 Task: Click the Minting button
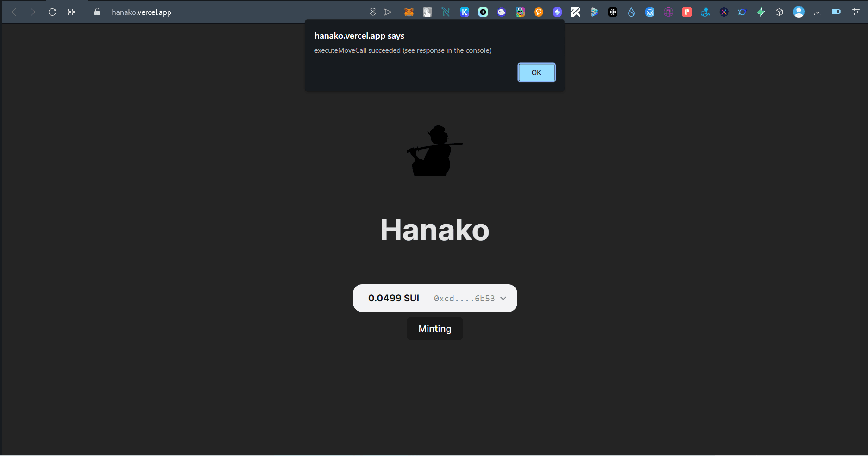tap(434, 329)
